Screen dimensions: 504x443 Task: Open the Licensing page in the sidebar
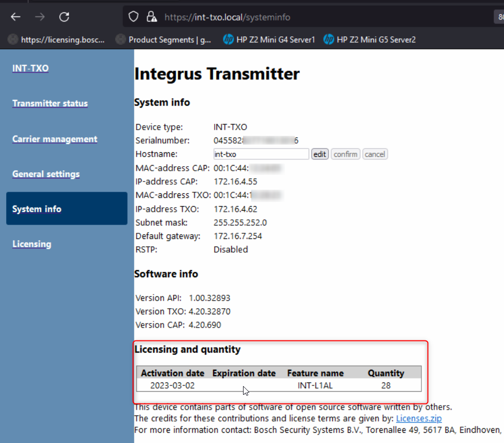coord(32,244)
